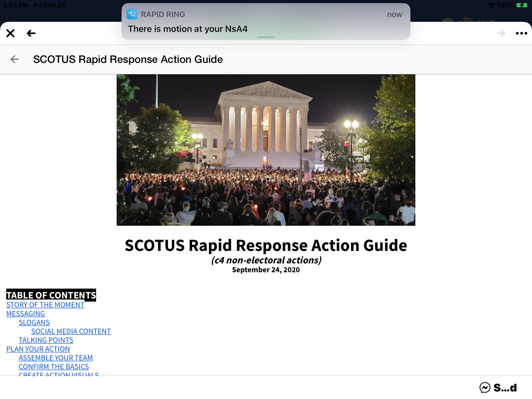The width and height of the screenshot is (532, 399).
Task: Close the in-app browser with the X icon
Action: click(10, 33)
